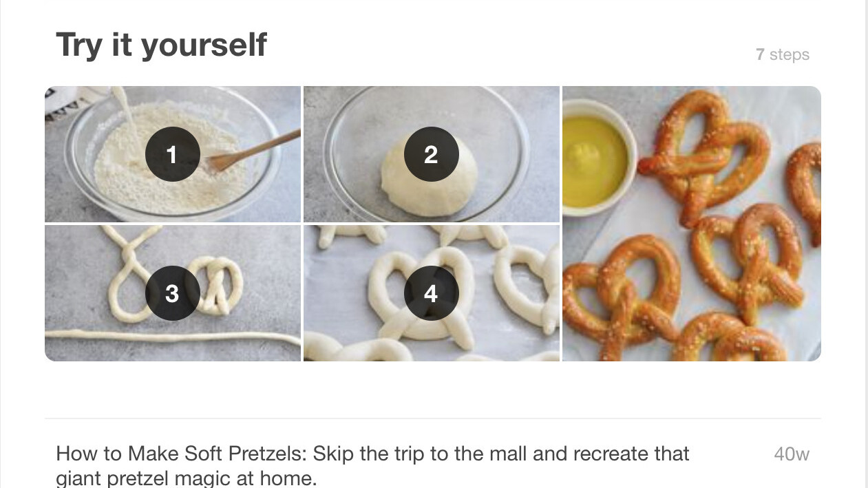Open the flour bowl step photo

(x=173, y=154)
